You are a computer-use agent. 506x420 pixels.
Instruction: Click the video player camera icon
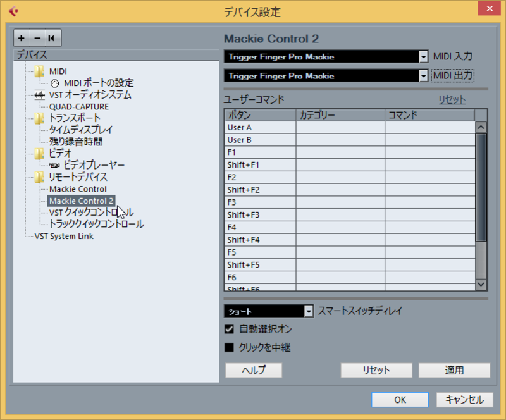(54, 165)
